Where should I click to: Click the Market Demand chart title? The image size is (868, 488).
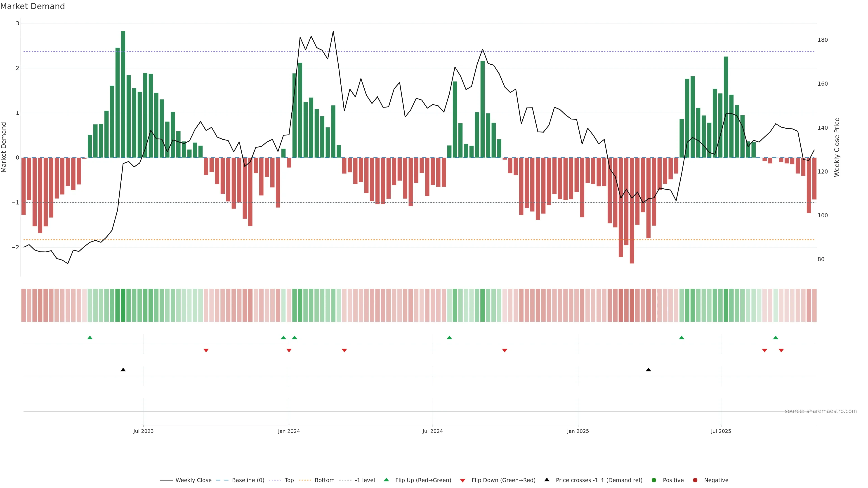32,6
